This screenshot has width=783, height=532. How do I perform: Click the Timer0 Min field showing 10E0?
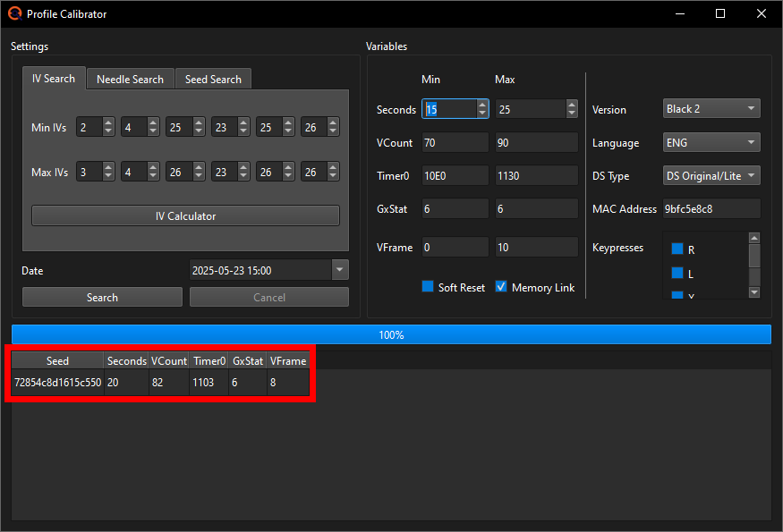[455, 175]
